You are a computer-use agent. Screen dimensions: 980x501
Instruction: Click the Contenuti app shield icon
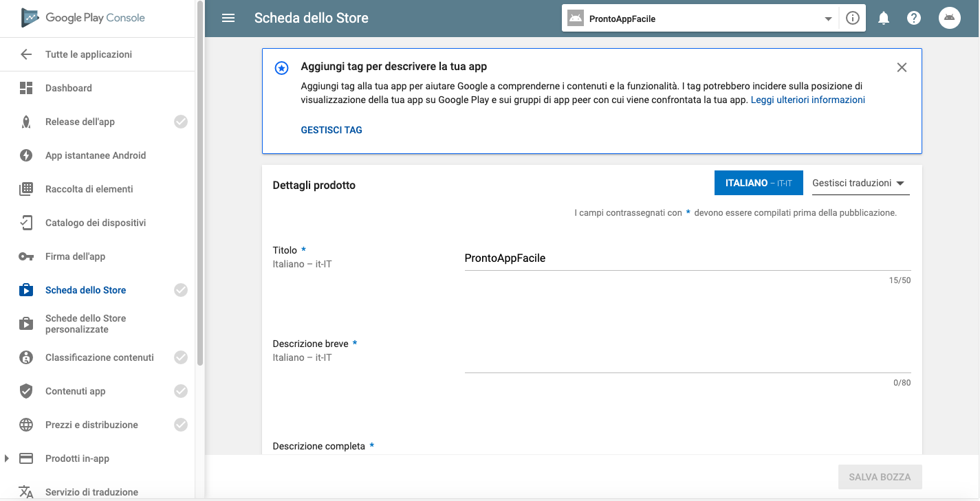(26, 391)
